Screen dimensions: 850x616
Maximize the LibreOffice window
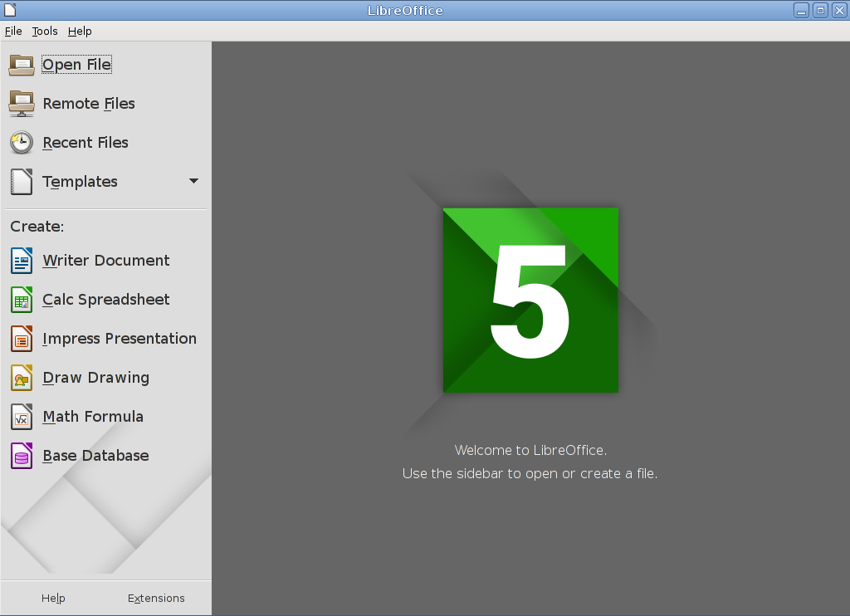coord(820,10)
